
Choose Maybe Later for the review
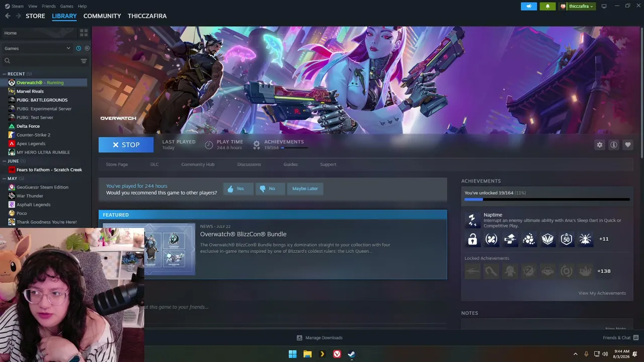click(x=305, y=189)
